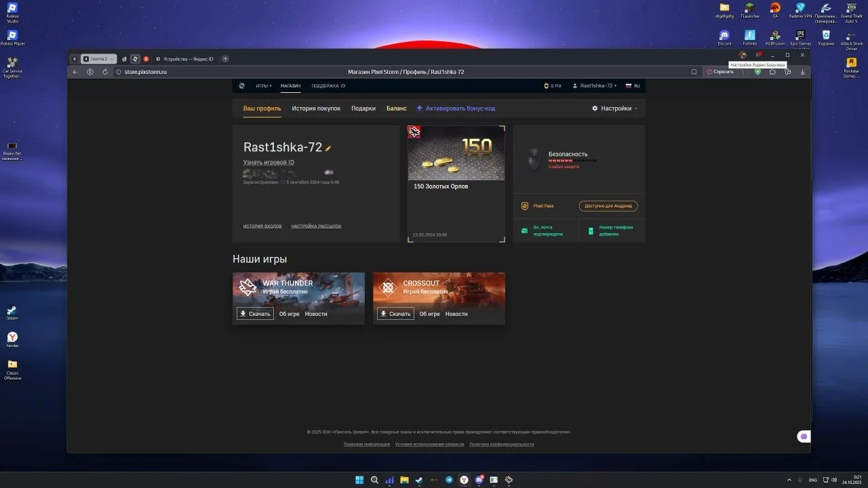
Task: Expand the Настройки dropdown
Action: (614, 108)
